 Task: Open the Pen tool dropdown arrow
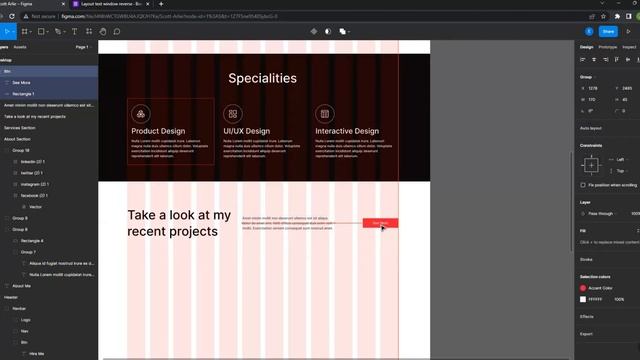click(64, 32)
